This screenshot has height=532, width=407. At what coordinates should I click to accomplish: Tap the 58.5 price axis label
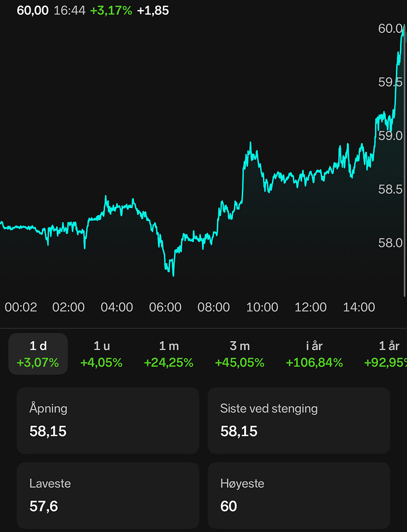pos(390,190)
